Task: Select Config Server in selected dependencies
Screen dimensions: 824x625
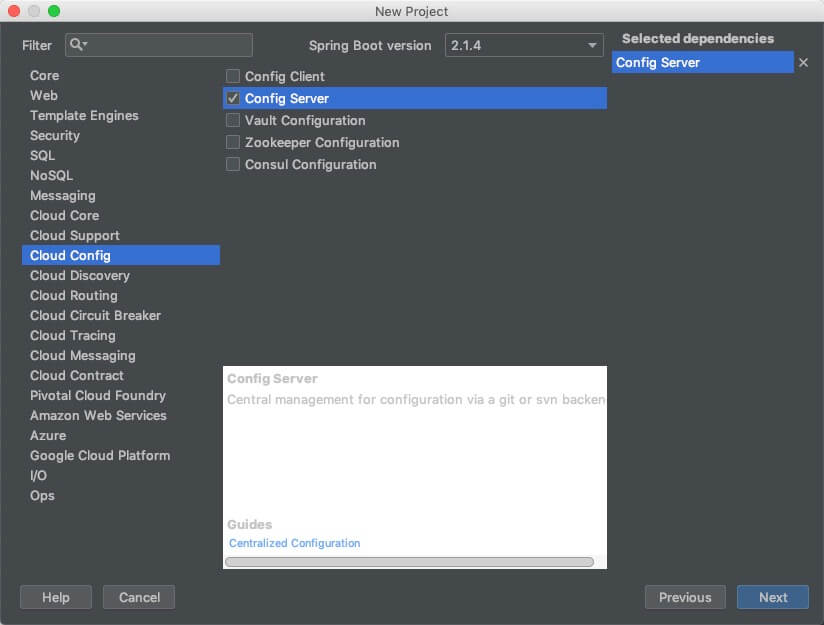Action: pyautogui.click(x=703, y=63)
